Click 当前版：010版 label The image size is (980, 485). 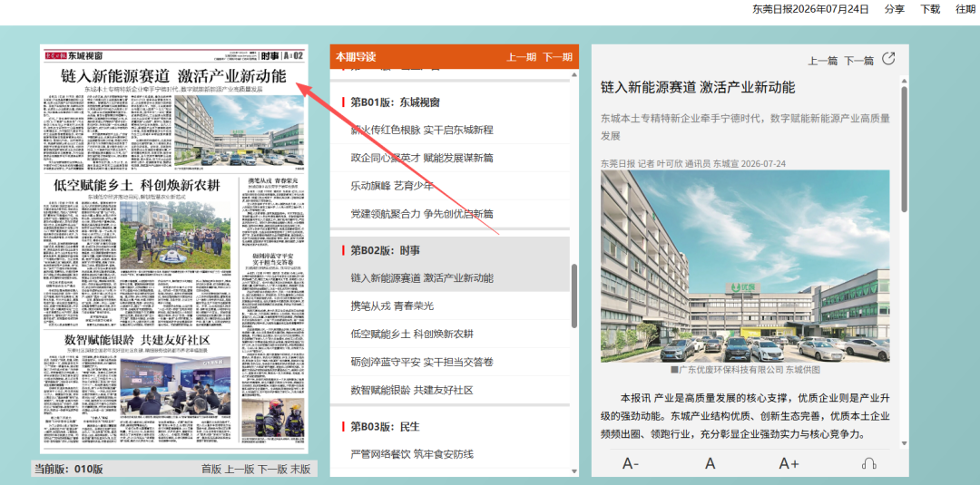click(x=69, y=470)
